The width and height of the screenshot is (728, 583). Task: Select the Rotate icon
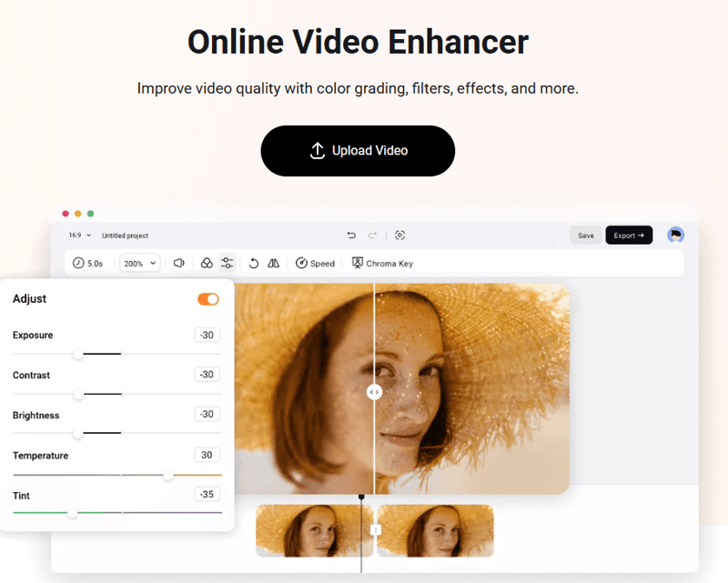[254, 263]
